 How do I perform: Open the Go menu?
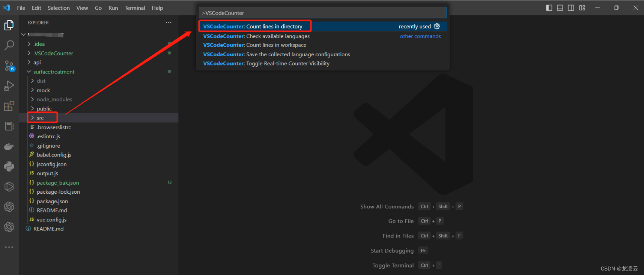click(98, 8)
